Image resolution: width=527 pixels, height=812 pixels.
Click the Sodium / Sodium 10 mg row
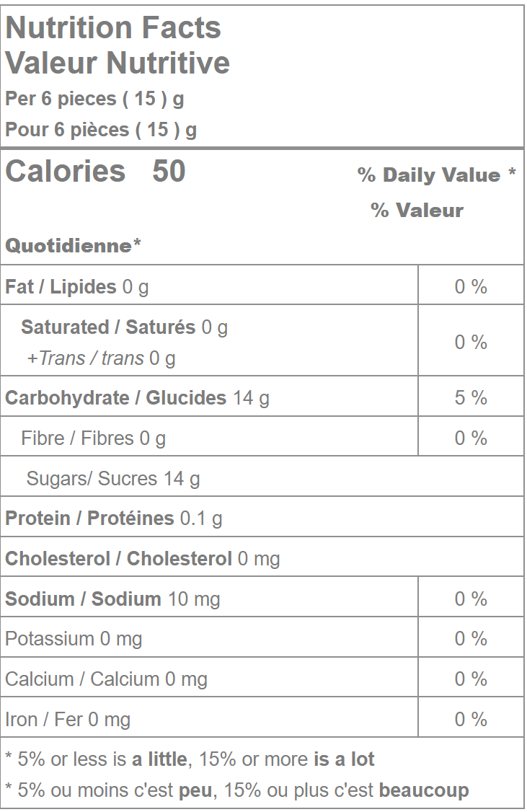pyautogui.click(x=112, y=599)
